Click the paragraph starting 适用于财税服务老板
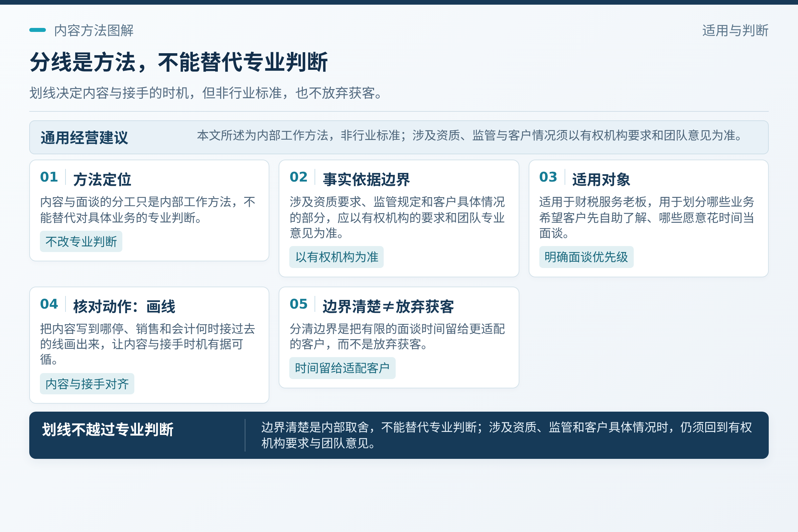Screen dimensions: 798x532 click(x=647, y=217)
